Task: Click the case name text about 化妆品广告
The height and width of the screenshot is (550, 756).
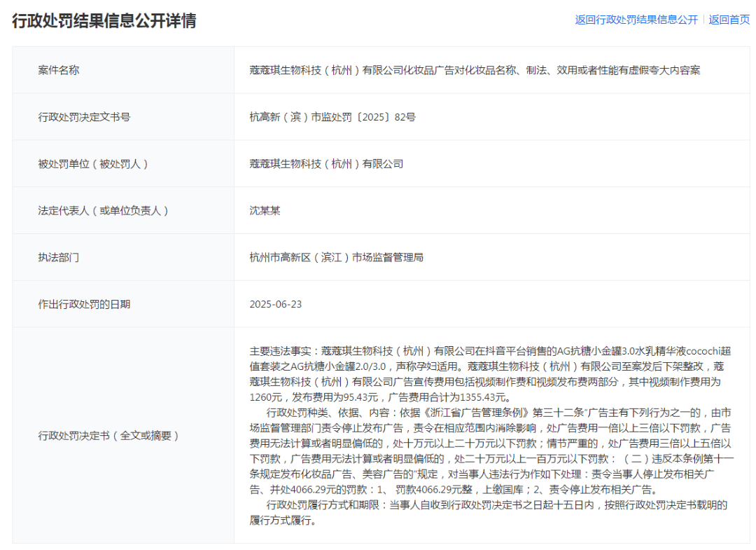Action: (x=475, y=70)
